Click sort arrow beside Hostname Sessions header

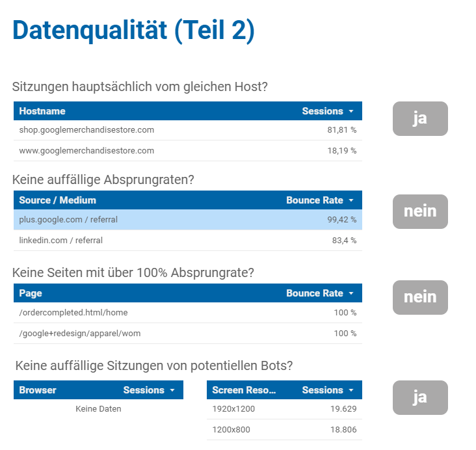[351, 111]
